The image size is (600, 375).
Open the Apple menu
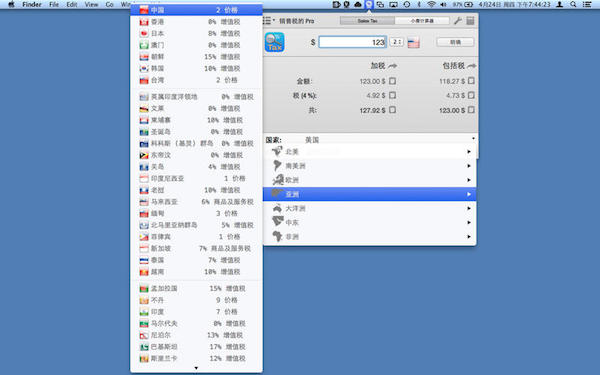[x=11, y=5]
